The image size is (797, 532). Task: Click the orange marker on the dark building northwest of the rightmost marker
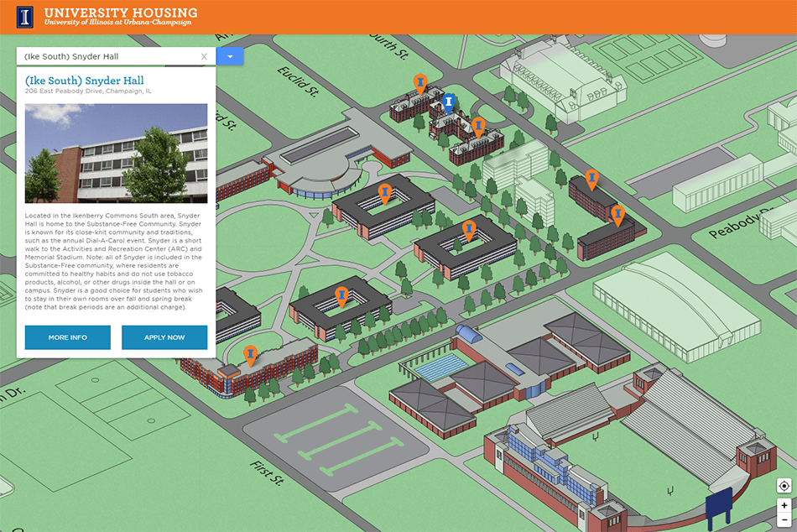592,179
